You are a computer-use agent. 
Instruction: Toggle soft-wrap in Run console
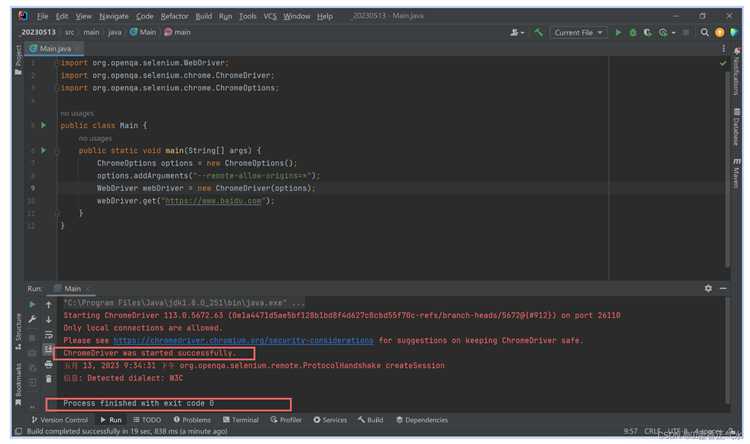click(x=48, y=334)
